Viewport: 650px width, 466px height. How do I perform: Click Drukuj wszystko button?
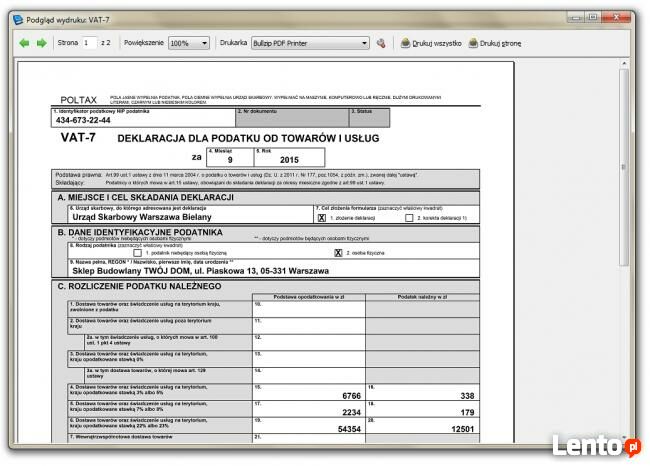coord(431,43)
